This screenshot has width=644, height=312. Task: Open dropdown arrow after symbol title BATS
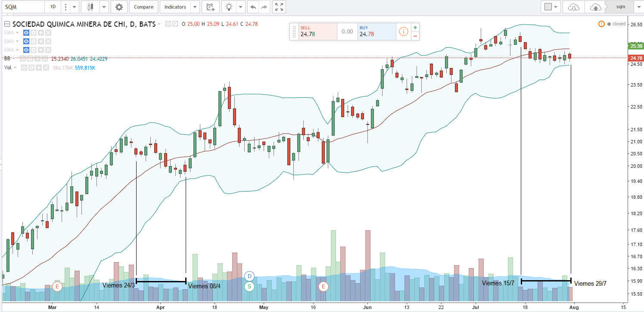click(x=159, y=24)
